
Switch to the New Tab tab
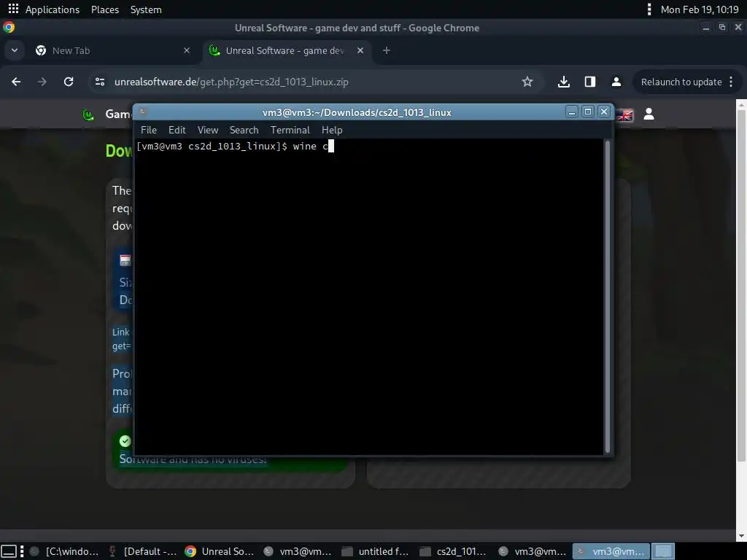pyautogui.click(x=113, y=50)
